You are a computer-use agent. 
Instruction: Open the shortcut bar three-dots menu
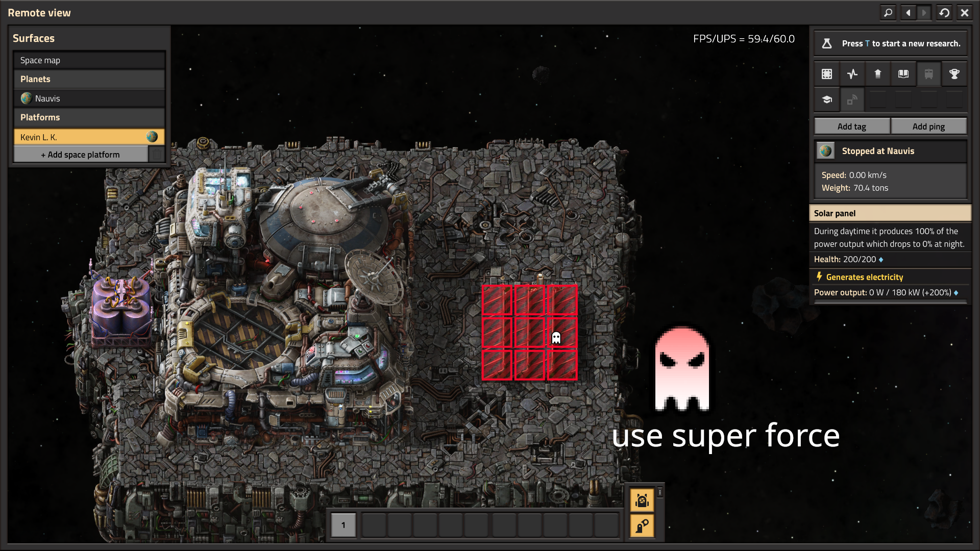[660, 492]
